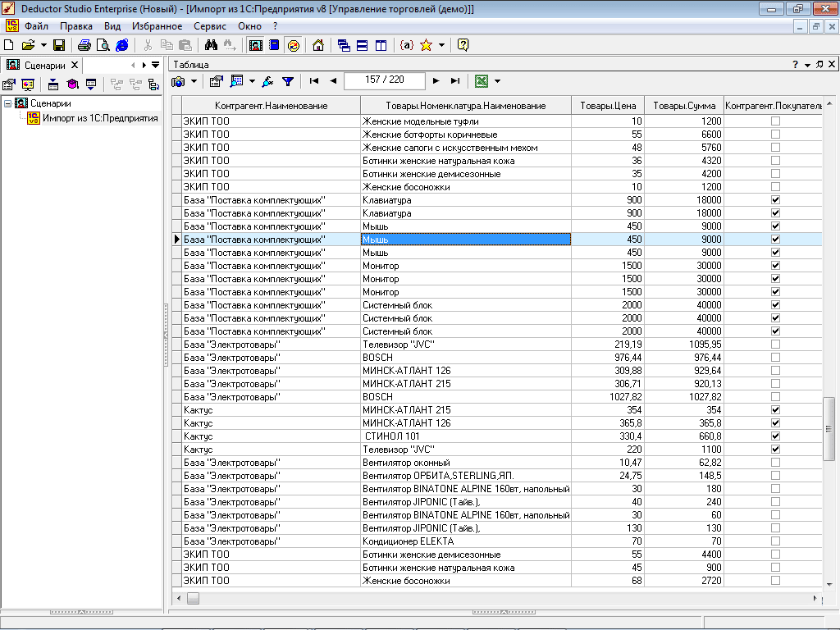Click the blue book panel icon
The height and width of the screenshot is (630, 840).
click(x=274, y=45)
